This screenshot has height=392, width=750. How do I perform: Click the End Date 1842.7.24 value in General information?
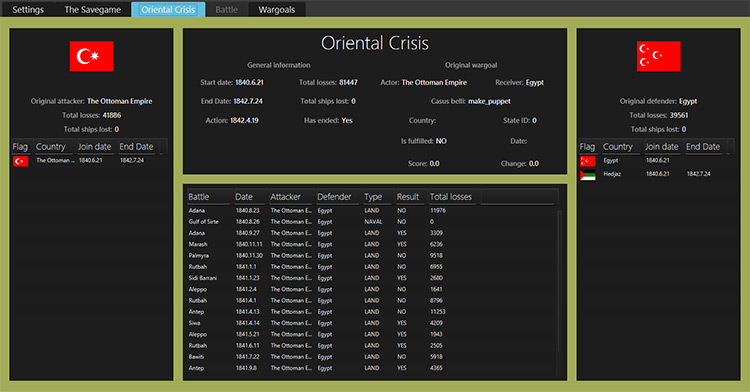[x=248, y=101]
